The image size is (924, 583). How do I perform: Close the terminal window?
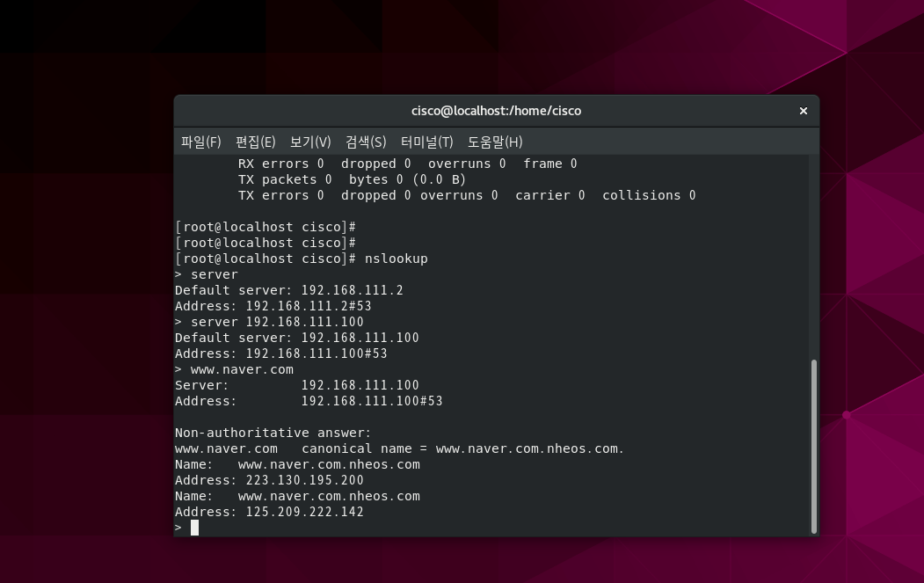[x=804, y=111]
